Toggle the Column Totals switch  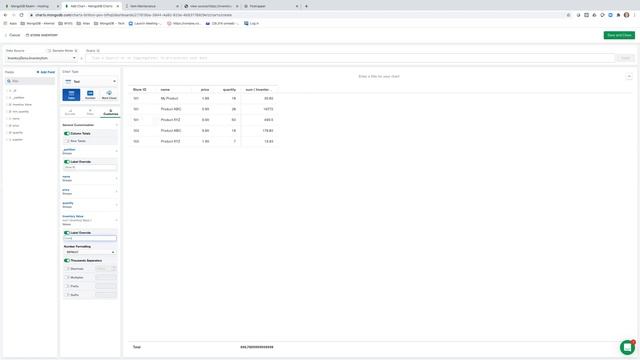coord(67,133)
